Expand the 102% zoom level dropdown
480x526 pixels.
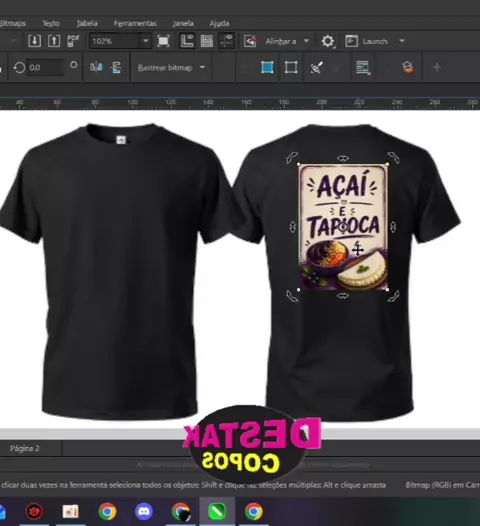(x=146, y=41)
